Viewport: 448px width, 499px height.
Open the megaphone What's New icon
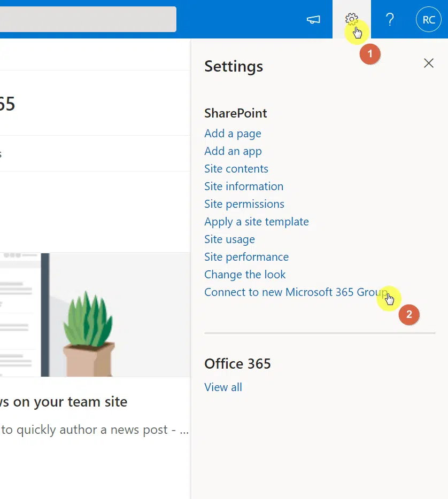313,19
